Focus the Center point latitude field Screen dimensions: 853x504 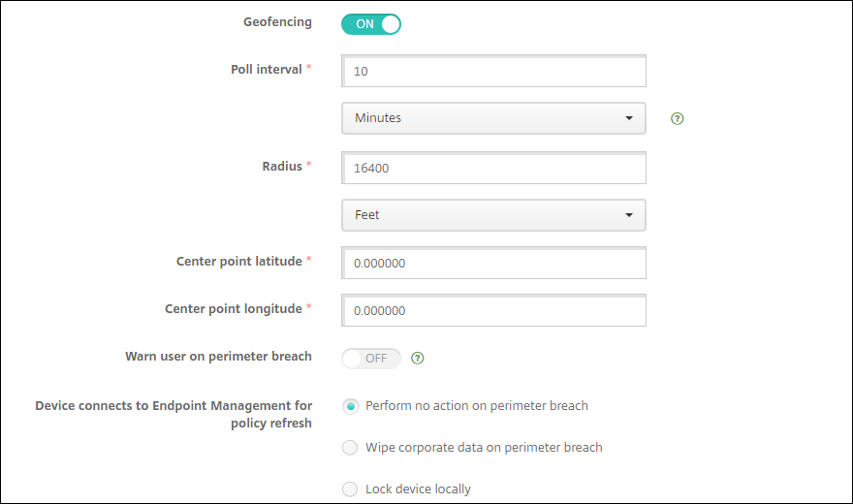pos(493,263)
